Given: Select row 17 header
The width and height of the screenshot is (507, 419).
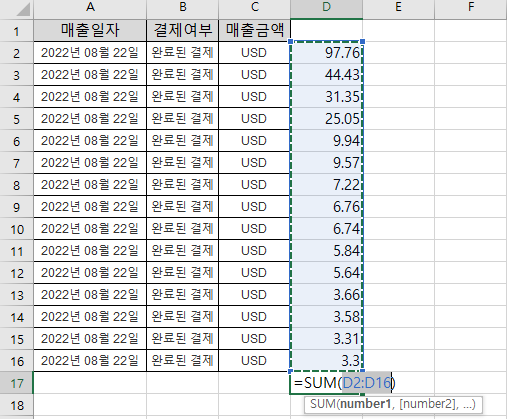Looking at the screenshot, I should click(x=16, y=383).
